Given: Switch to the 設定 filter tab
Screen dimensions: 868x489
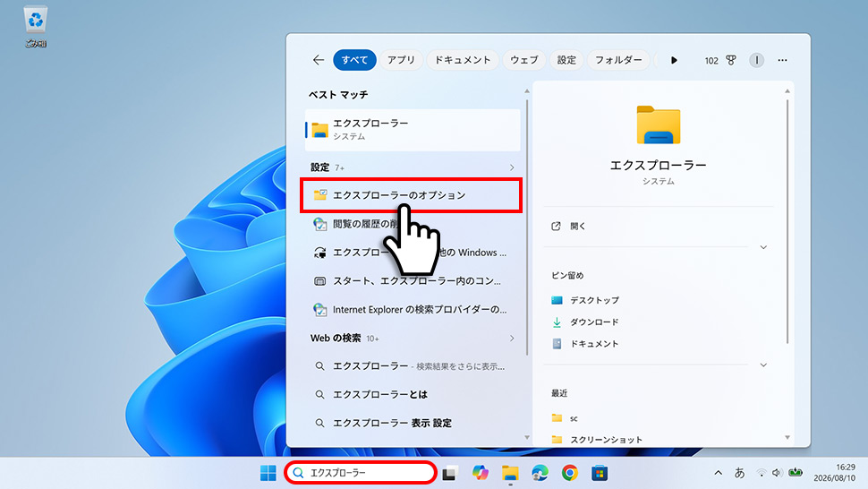Looking at the screenshot, I should point(566,60).
